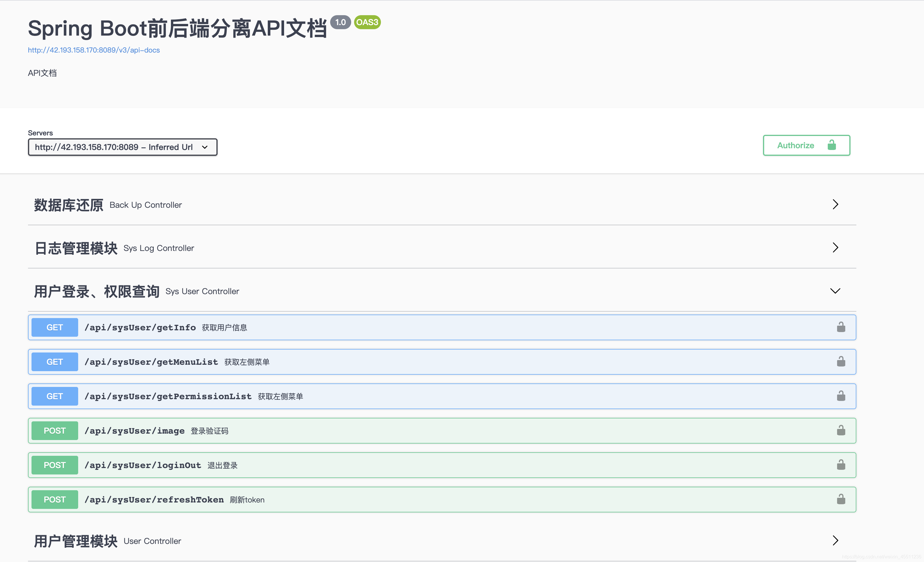Click POST badge for /api/sysUser/image
This screenshot has width=924, height=562.
(x=55, y=431)
